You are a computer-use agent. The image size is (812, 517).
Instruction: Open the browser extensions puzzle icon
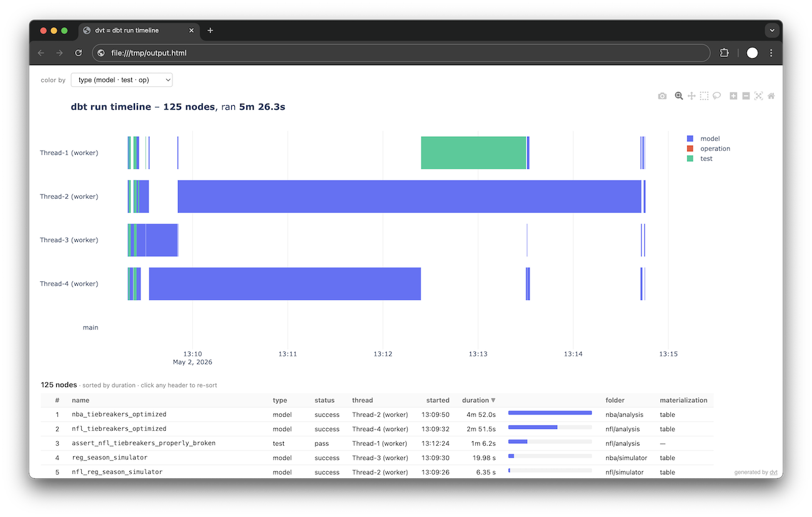725,53
